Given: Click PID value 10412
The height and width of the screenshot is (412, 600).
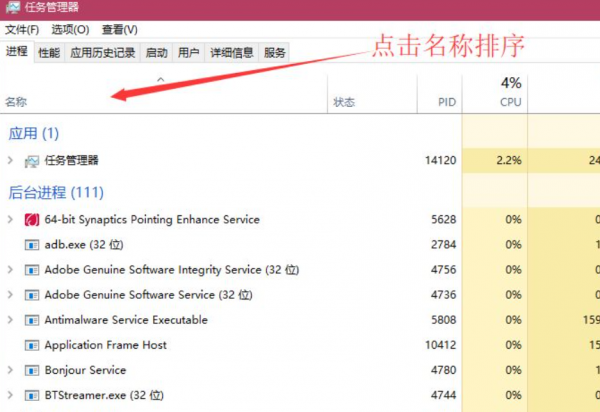Looking at the screenshot, I should click(441, 345).
